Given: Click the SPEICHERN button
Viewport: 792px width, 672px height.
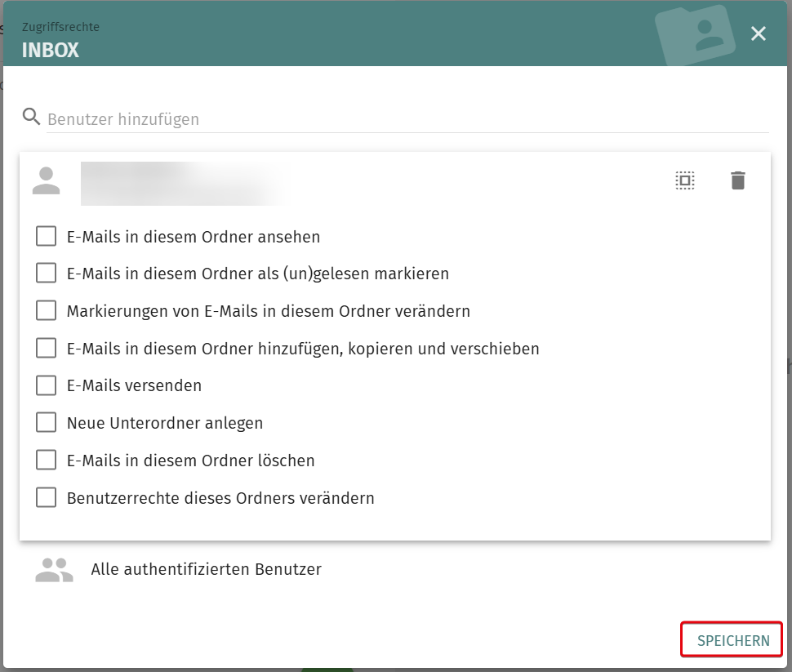Looking at the screenshot, I should click(x=732, y=640).
